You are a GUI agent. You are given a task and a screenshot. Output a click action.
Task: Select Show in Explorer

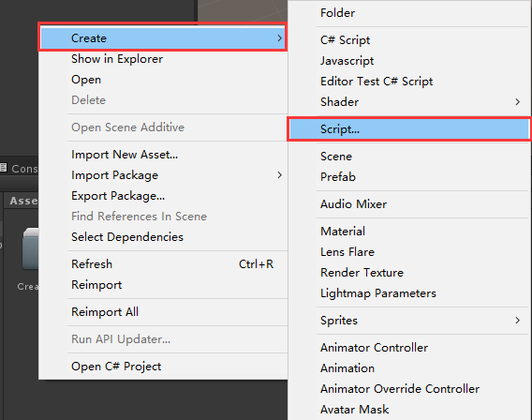pyautogui.click(x=117, y=59)
